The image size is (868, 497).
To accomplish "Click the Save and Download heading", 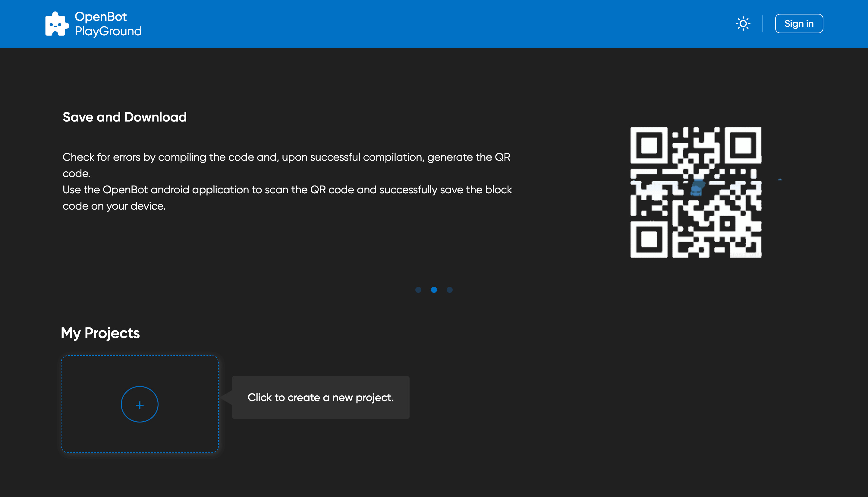I will (x=124, y=117).
